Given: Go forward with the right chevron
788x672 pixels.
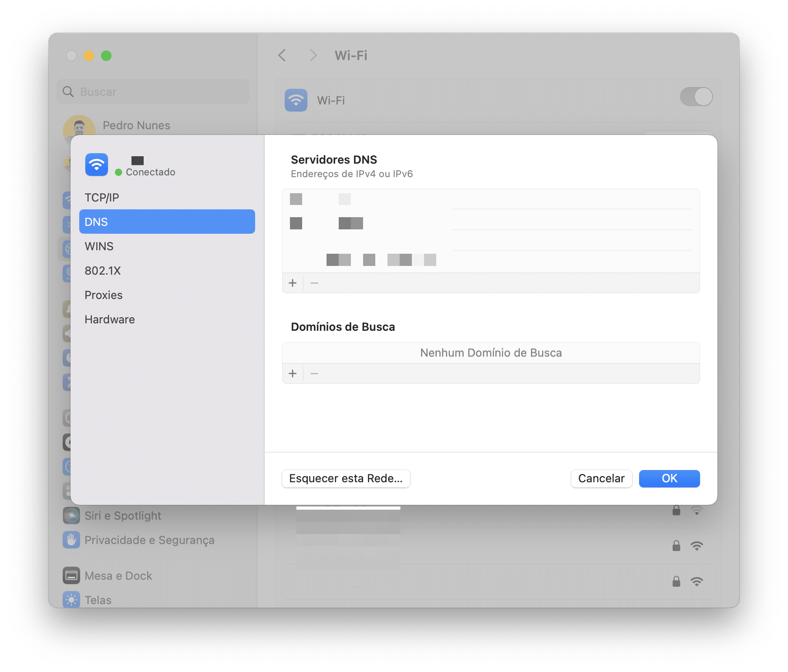Looking at the screenshot, I should pos(313,55).
